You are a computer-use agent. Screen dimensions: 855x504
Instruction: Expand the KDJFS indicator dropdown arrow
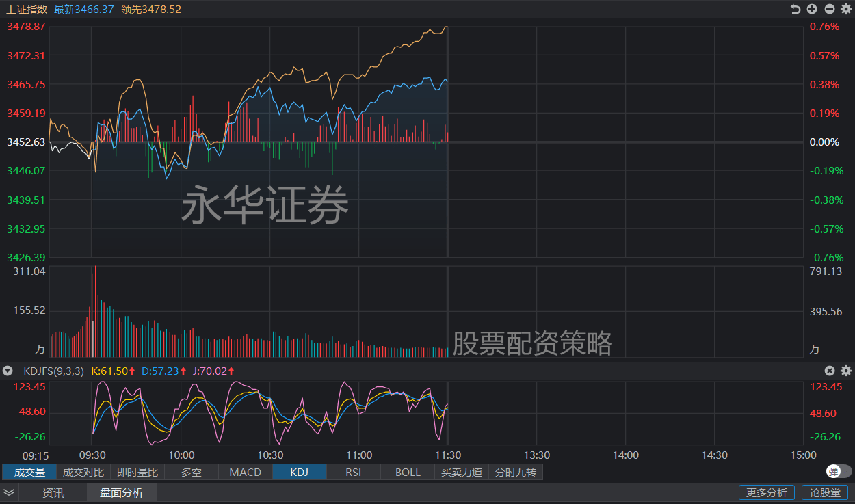8,371
